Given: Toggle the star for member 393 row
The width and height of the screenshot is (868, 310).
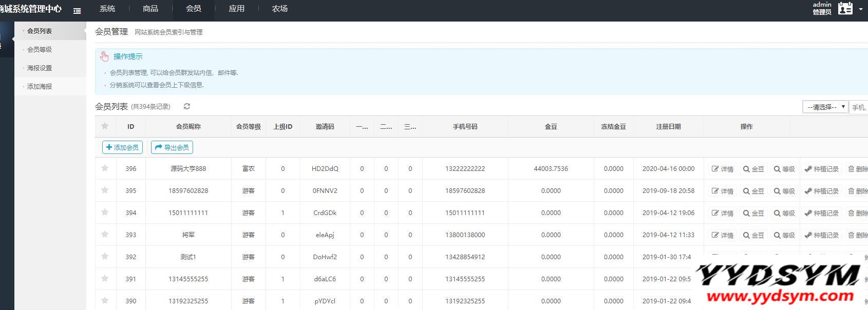Looking at the screenshot, I should [105, 234].
